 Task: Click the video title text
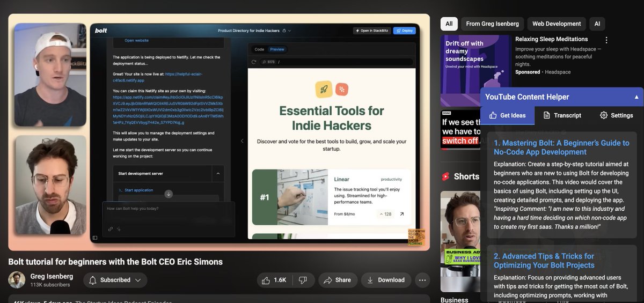click(x=115, y=262)
